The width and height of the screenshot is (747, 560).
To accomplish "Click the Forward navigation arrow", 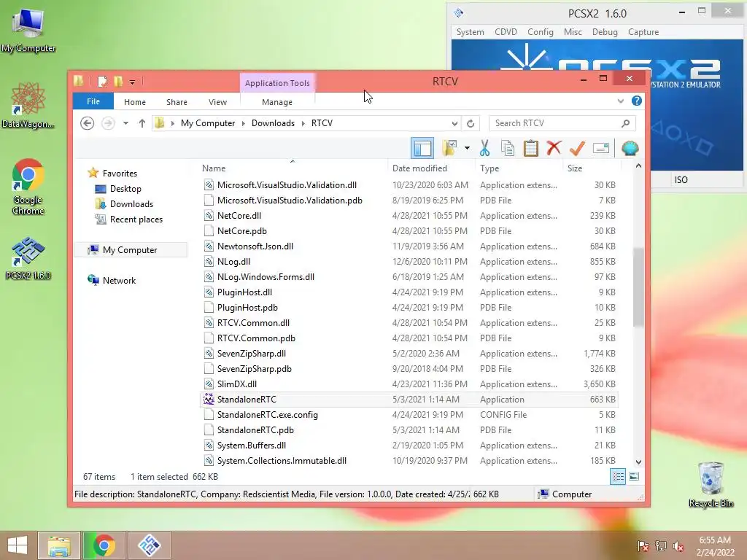I will [x=108, y=123].
